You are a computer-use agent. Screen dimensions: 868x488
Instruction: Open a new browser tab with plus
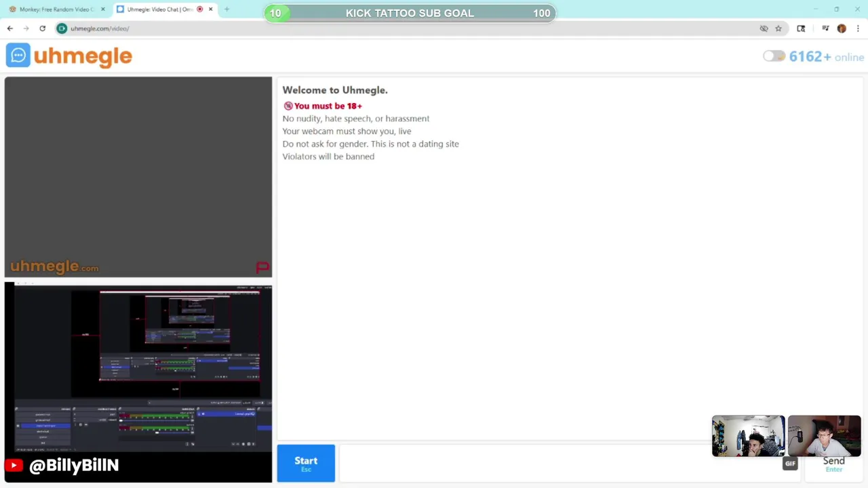coord(226,9)
